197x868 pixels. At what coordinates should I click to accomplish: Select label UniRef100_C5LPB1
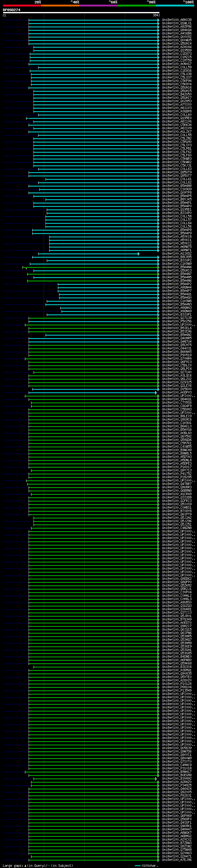pyautogui.click(x=176, y=149)
